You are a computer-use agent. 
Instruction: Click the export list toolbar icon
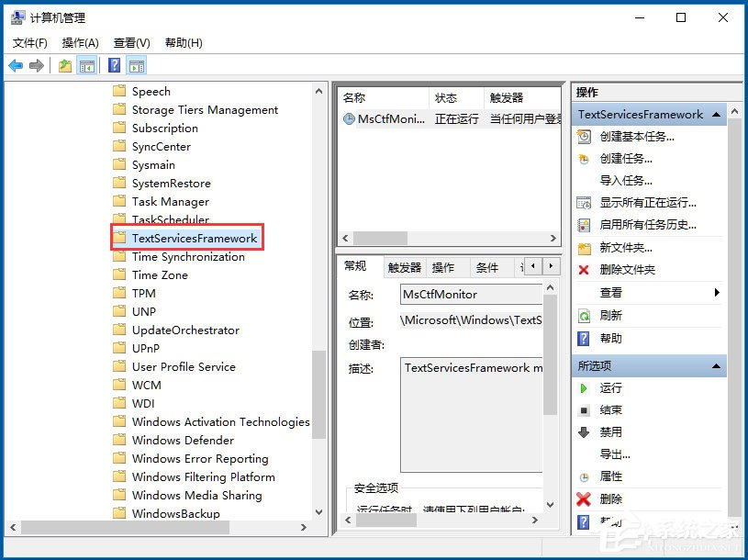63,65
